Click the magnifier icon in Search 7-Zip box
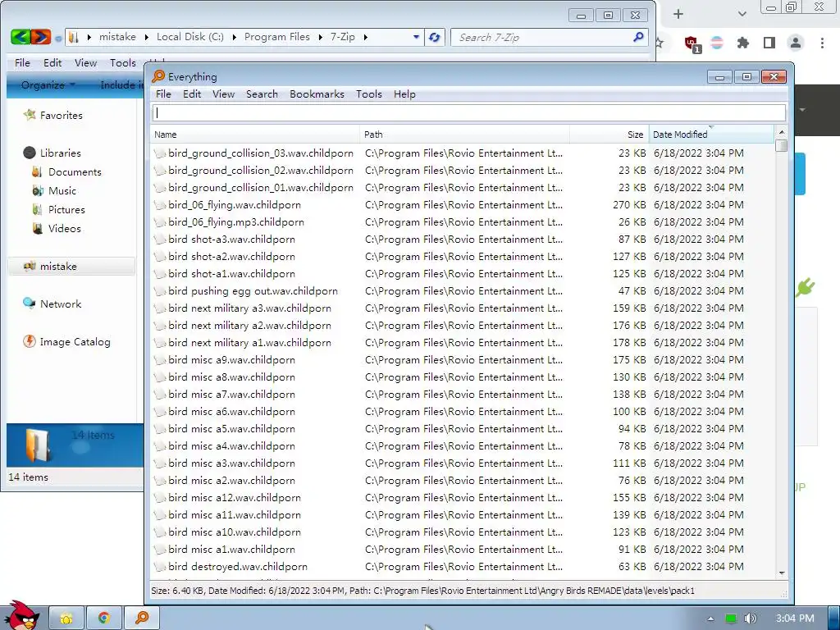Viewport: 840px width, 630px height. pos(638,37)
